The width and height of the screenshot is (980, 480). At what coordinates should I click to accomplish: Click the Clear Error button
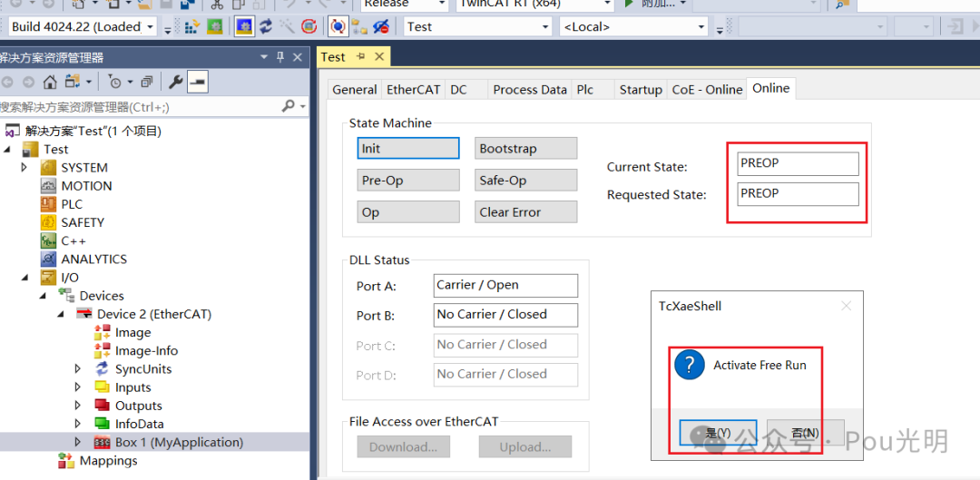[x=525, y=212]
